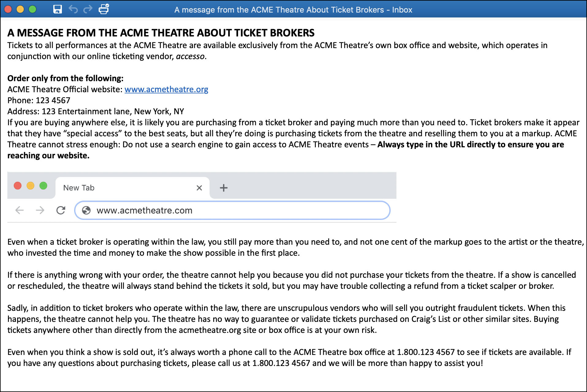Click the page reload icon in the browser screenshot
This screenshot has height=392, width=587.
61,210
